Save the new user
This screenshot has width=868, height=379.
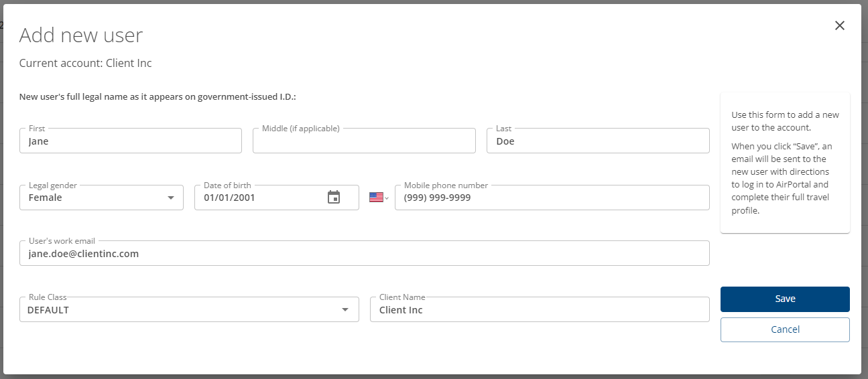[x=785, y=299]
